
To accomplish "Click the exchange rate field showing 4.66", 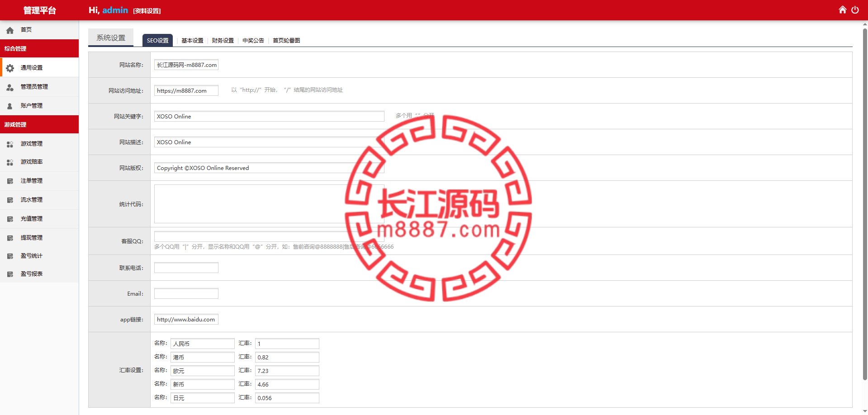I will pos(287,384).
